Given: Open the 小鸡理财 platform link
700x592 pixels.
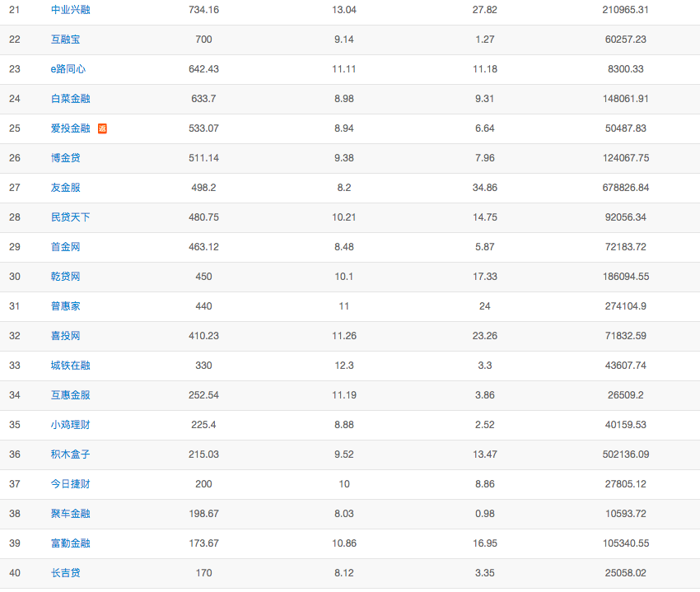Looking at the screenshot, I should pos(71,425).
